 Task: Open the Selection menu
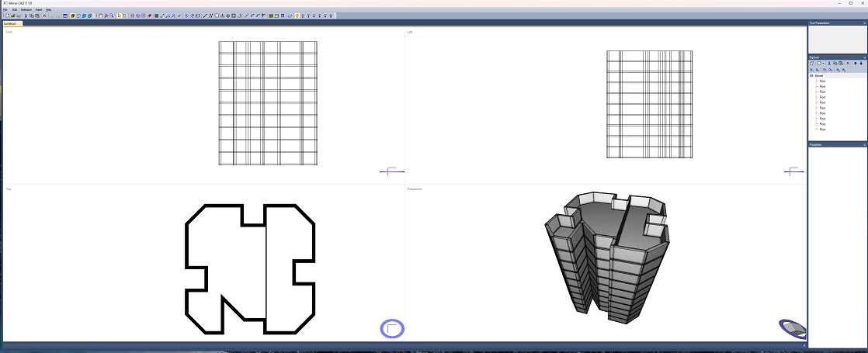click(x=26, y=9)
